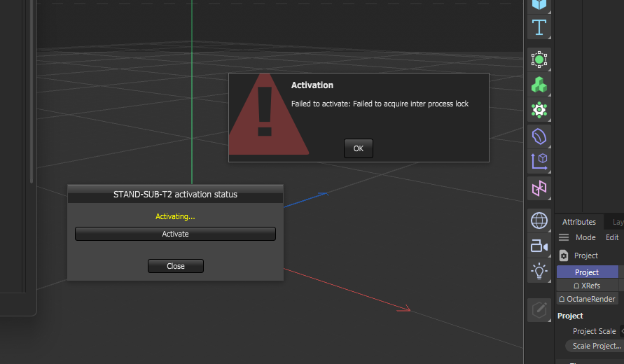This screenshot has width=624, height=364.
Task: Click Activate in STAND-SUB-T2 status dialog
Action: [175, 234]
